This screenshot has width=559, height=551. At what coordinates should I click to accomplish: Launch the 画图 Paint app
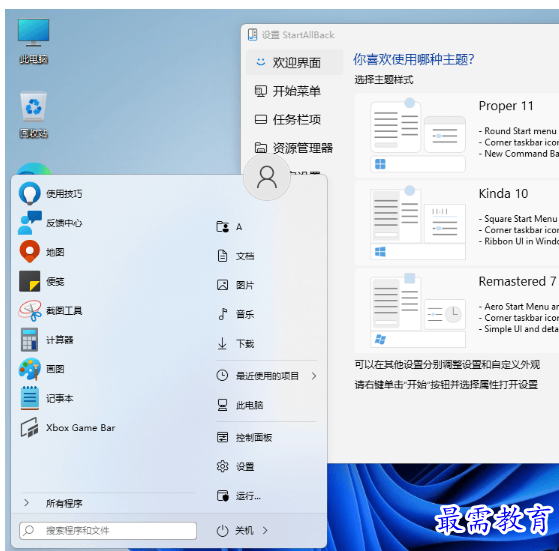tap(42, 369)
